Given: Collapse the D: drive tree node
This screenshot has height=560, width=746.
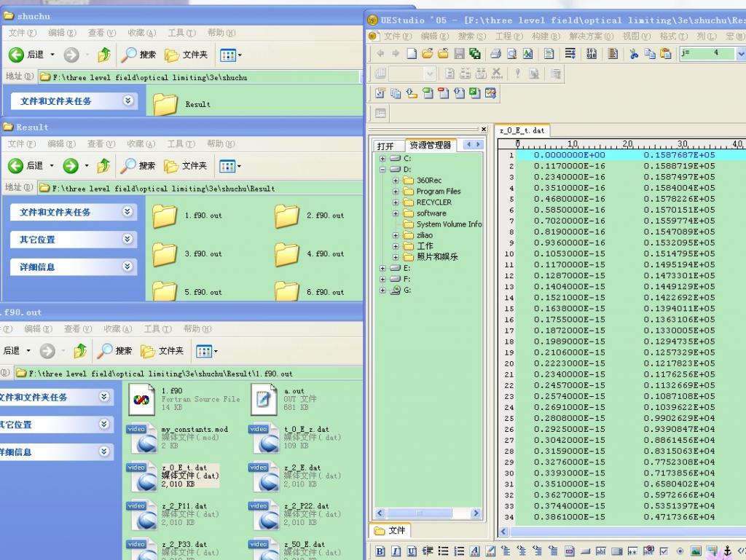Looking at the screenshot, I should pyautogui.click(x=382, y=169).
